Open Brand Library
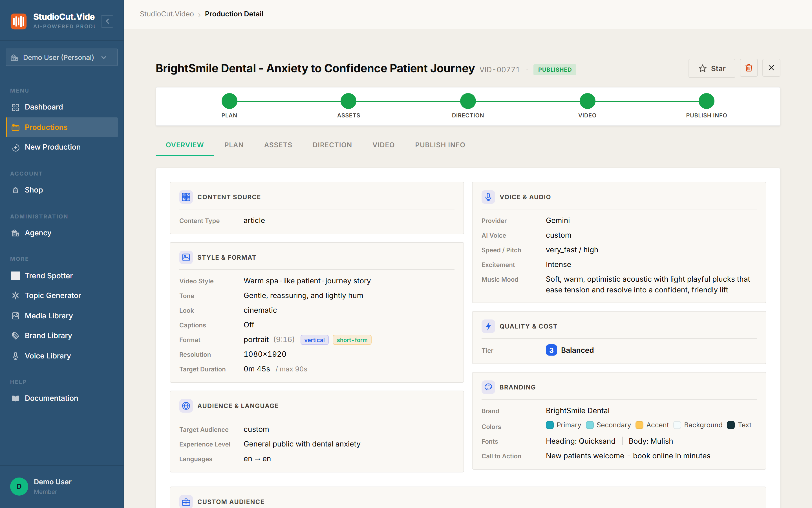Viewport: 812px width, 508px height. tap(62, 336)
